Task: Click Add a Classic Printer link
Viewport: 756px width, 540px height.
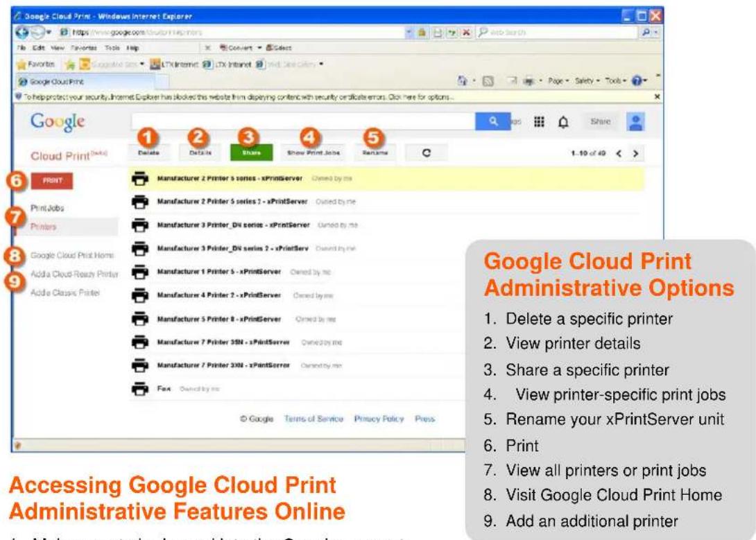Action: [x=65, y=293]
